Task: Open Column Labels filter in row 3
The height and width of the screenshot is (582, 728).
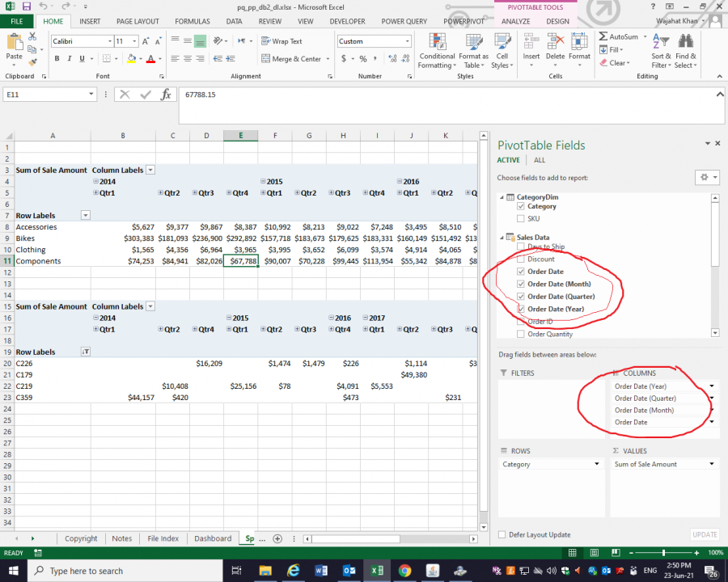Action: pos(150,170)
